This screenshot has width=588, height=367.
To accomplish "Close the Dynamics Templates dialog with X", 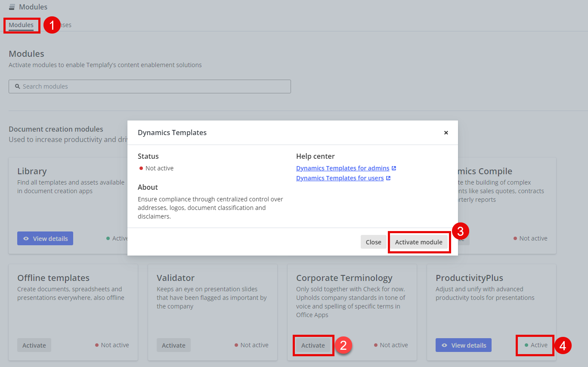I will pyautogui.click(x=446, y=133).
